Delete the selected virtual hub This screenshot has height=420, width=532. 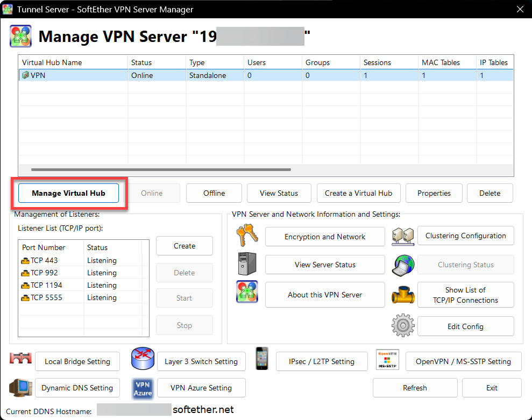click(490, 193)
